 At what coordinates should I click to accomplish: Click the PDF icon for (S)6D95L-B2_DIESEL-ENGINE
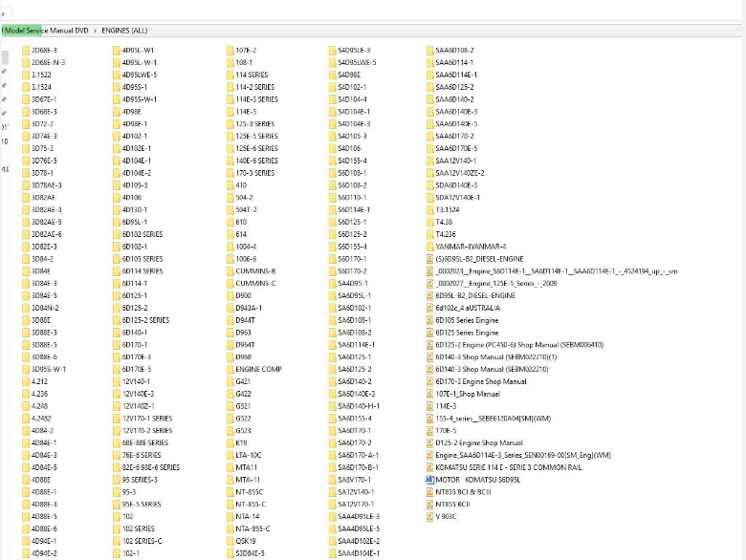(430, 259)
